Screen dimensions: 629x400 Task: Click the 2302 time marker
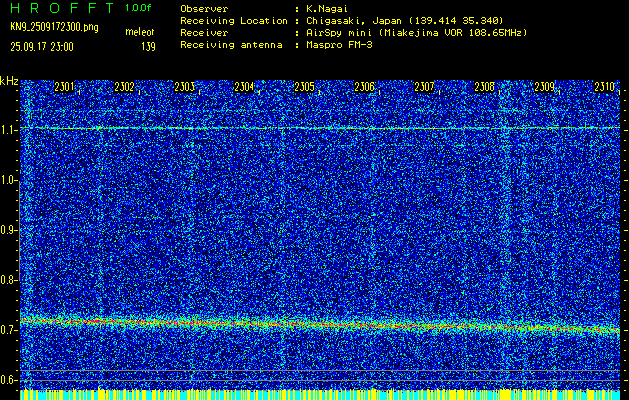tap(124, 87)
